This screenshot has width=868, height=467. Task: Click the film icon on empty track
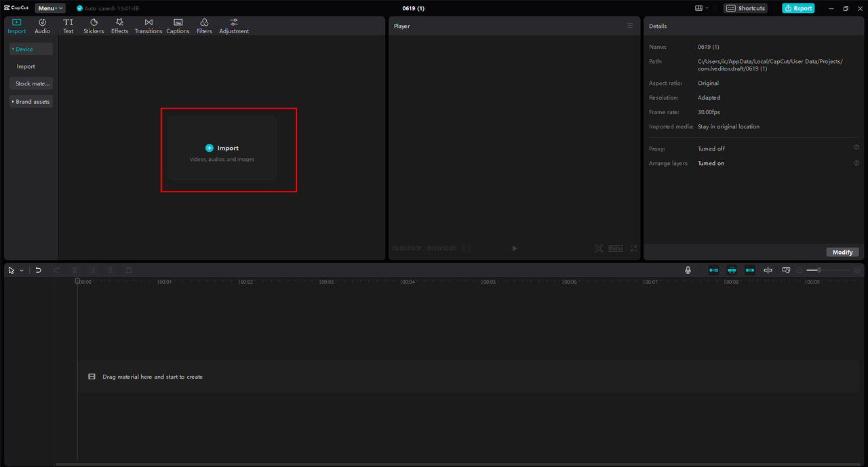click(92, 377)
